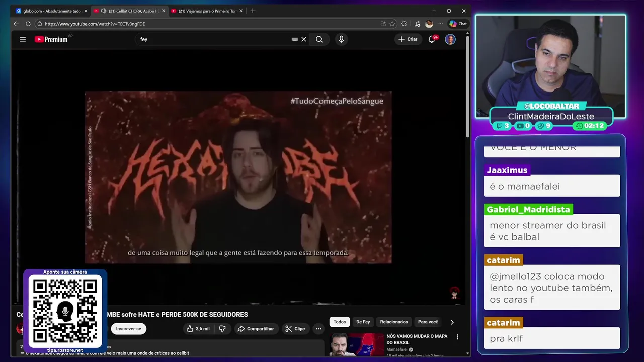Show more filter chips with the arrow

click(452, 322)
